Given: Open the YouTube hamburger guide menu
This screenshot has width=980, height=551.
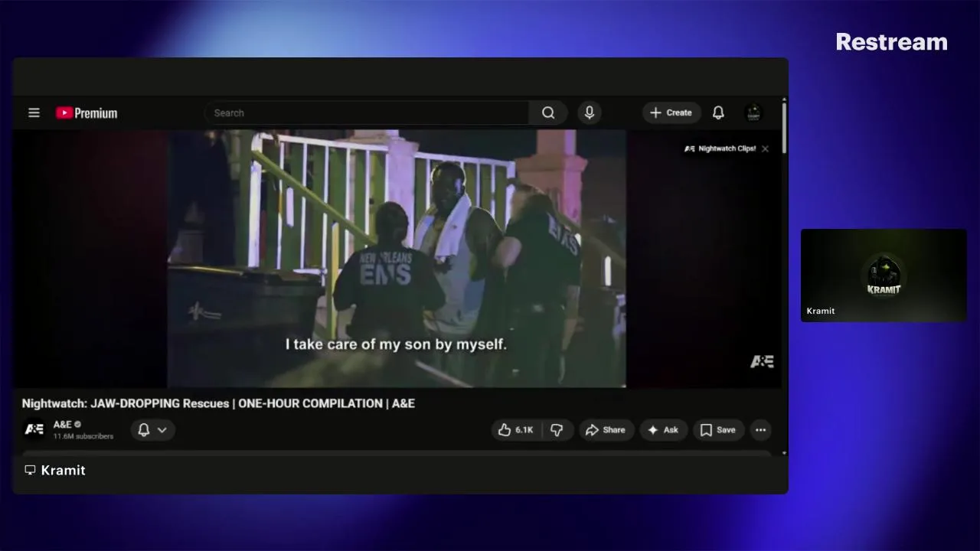Looking at the screenshot, I should (34, 112).
